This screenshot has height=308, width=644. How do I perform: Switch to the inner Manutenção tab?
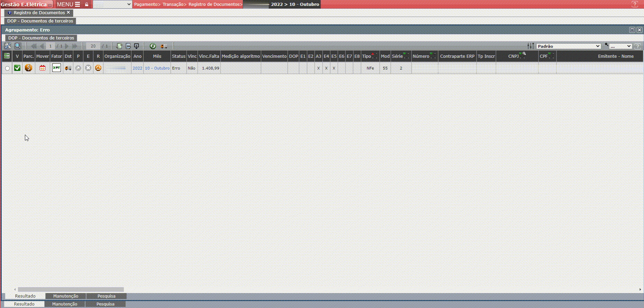tap(66, 296)
